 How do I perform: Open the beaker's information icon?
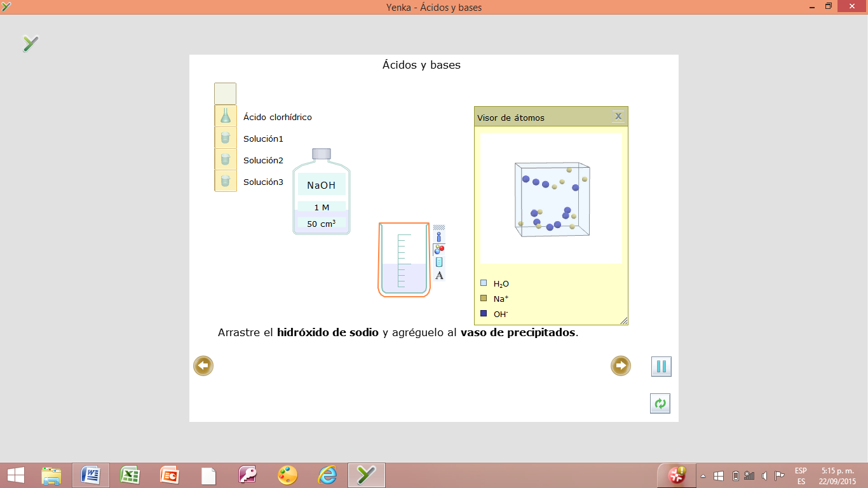(x=439, y=237)
